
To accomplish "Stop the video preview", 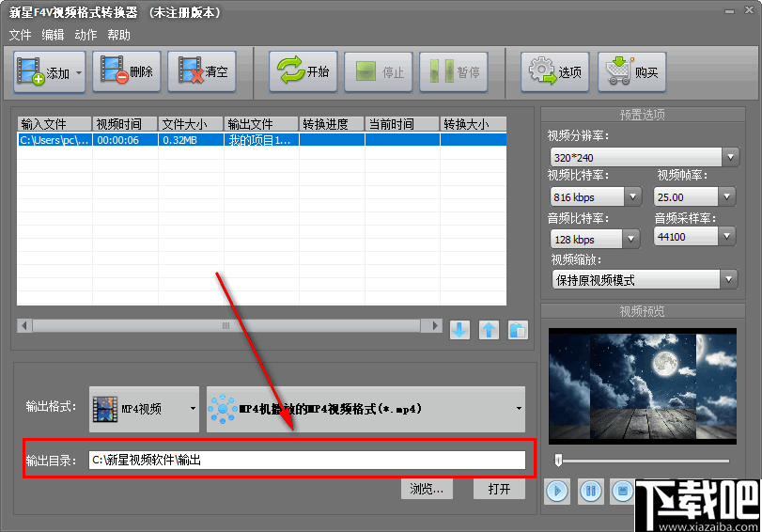I will 623,492.
